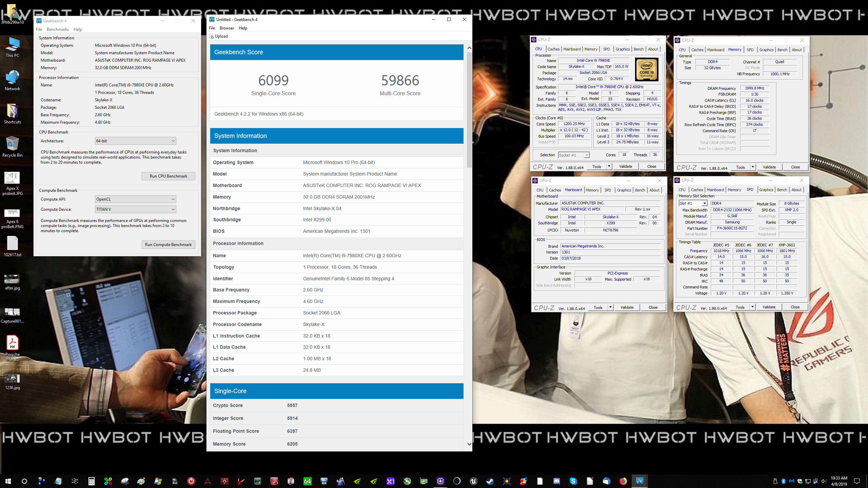Open Unreal Engine taskbar icon
Viewport: 868px width, 488px height.
point(473,481)
